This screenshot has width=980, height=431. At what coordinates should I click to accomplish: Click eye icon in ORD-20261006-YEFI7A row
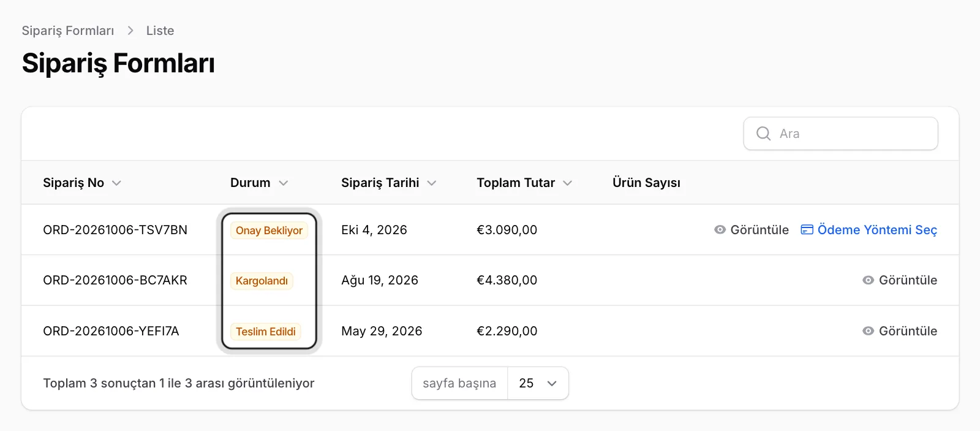click(x=869, y=331)
